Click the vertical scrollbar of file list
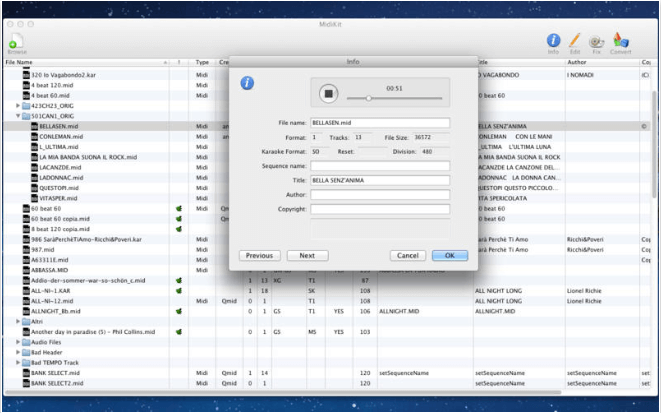This screenshot has height=413, width=661. pos(655,145)
